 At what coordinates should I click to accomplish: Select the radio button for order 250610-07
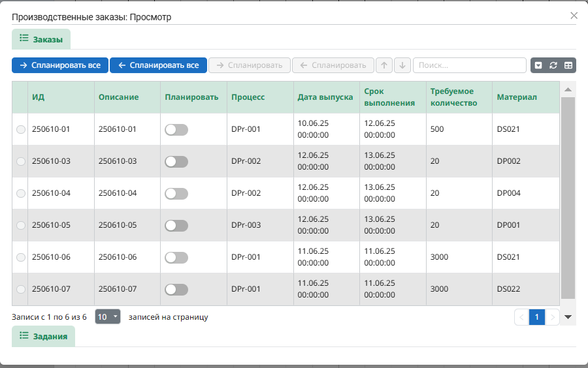[x=21, y=289]
